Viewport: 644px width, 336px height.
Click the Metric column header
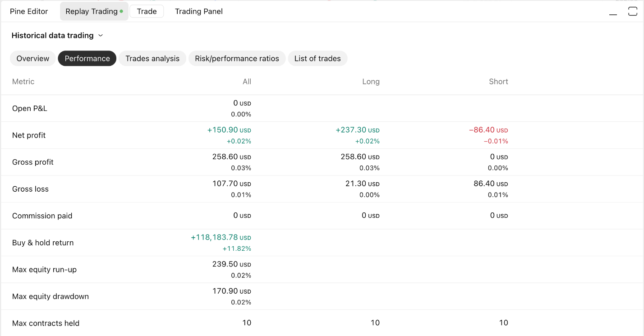pyautogui.click(x=23, y=82)
